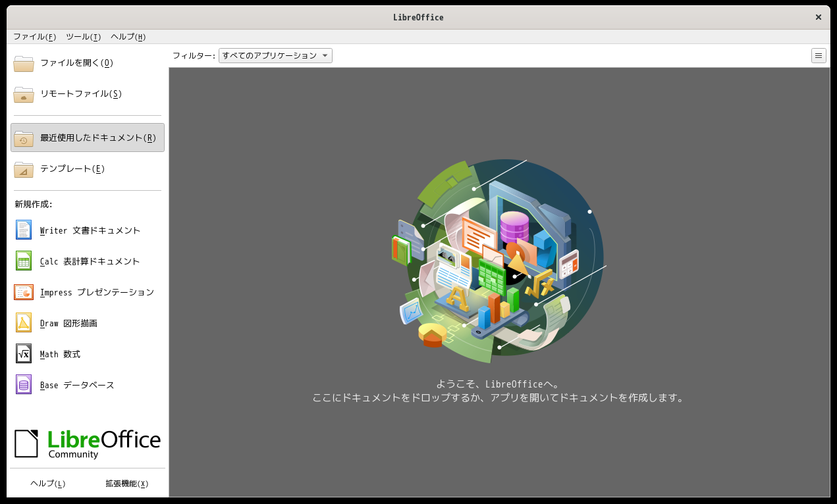Image resolution: width=837 pixels, height=504 pixels.
Task: Open the ツール menu
Action: click(x=83, y=37)
